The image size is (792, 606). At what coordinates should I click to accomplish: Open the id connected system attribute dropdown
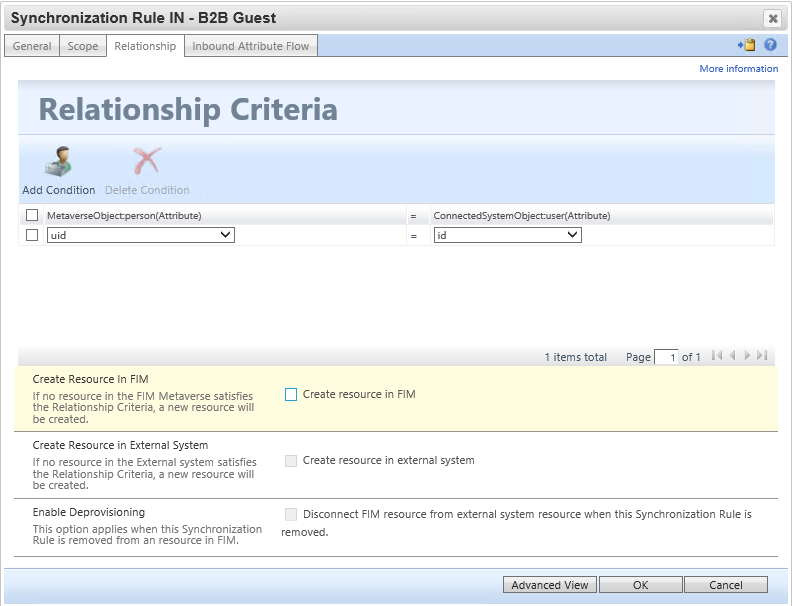[508, 235]
